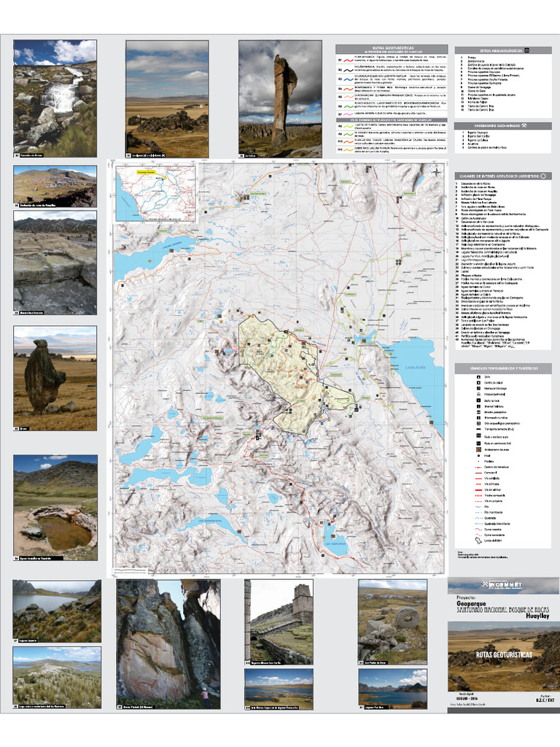Open the hillside village photo
The width and height of the screenshot is (560, 747).
point(55,186)
